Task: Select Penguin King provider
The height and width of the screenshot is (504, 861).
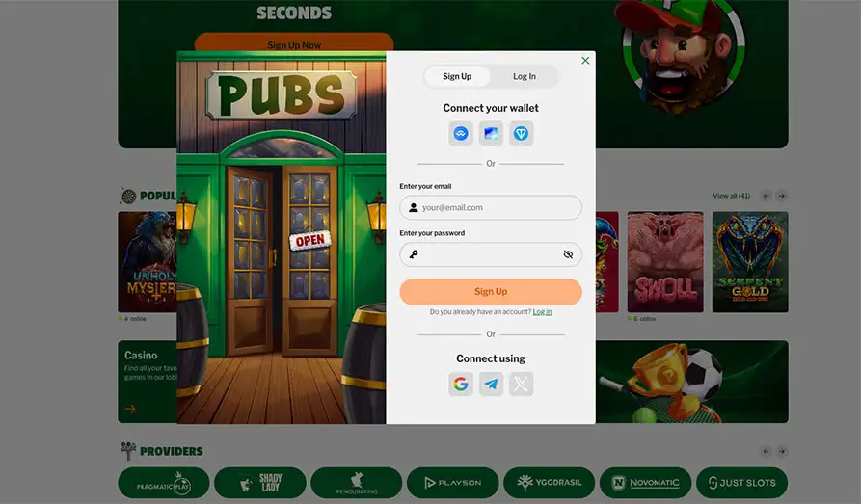Action: [x=357, y=483]
